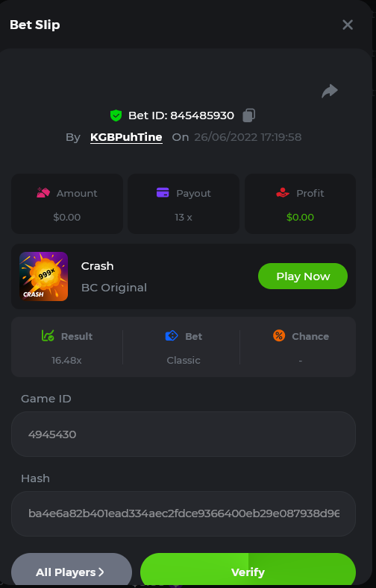This screenshot has height=588, width=376.
Task: Click the Verify button
Action: (248, 570)
